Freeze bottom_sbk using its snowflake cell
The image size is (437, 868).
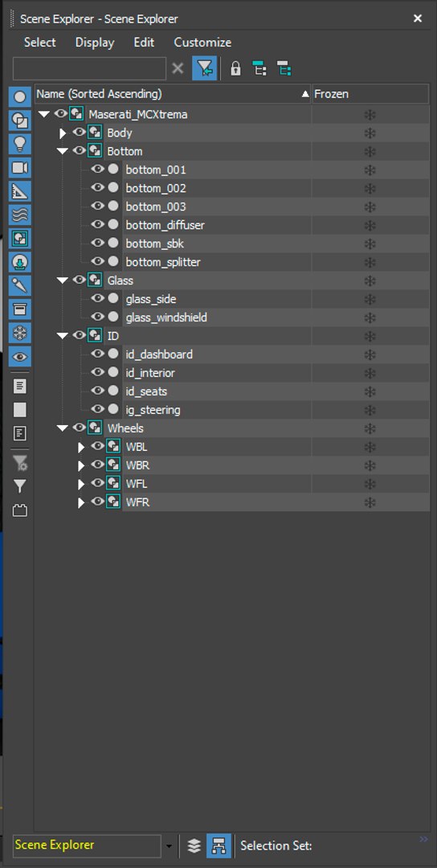[370, 244]
